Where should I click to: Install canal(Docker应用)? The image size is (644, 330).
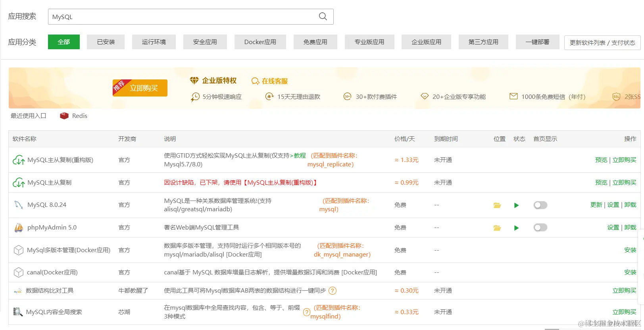pos(630,272)
